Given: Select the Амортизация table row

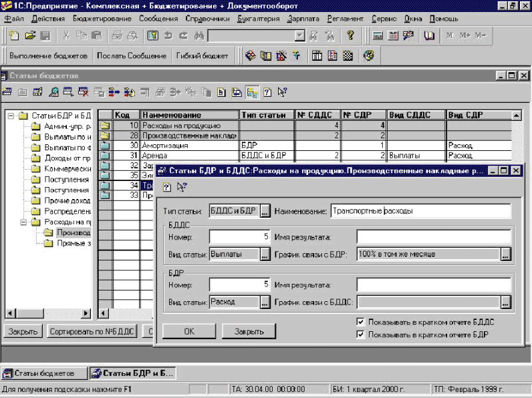Looking at the screenshot, I should (x=305, y=146).
